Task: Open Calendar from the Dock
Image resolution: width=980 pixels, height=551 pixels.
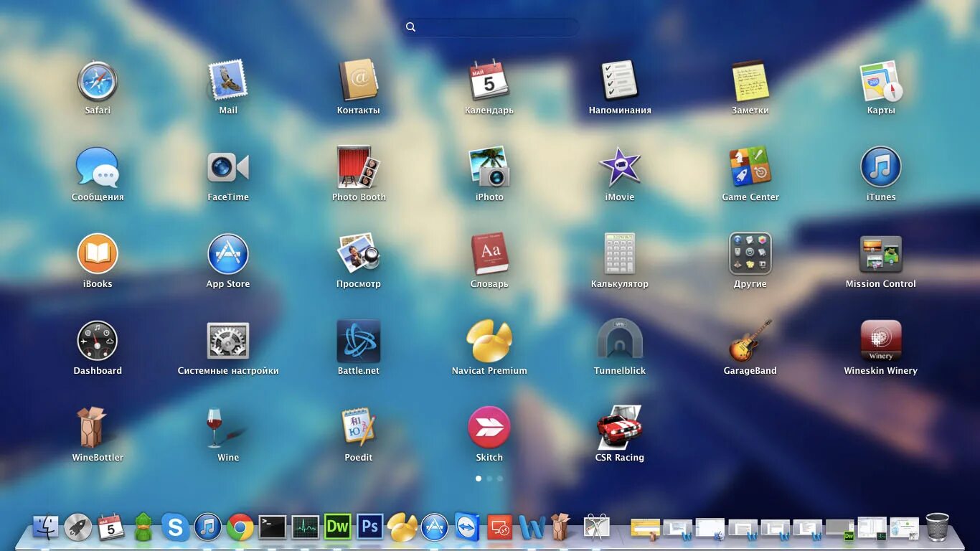Action: pyautogui.click(x=110, y=527)
